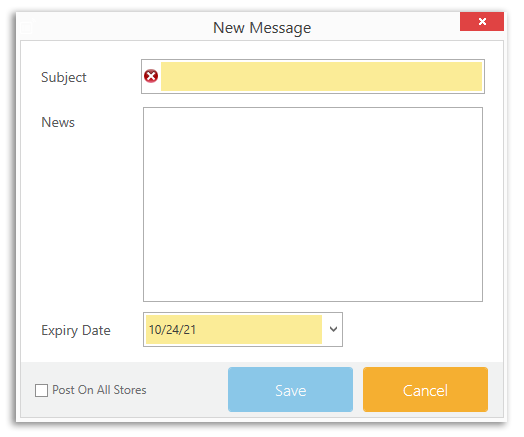Click the faint window icon beside the title
The image size is (524, 437).
click(x=27, y=27)
